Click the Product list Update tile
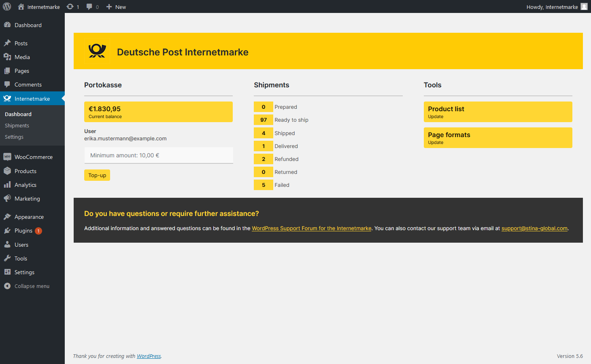 pos(498,112)
